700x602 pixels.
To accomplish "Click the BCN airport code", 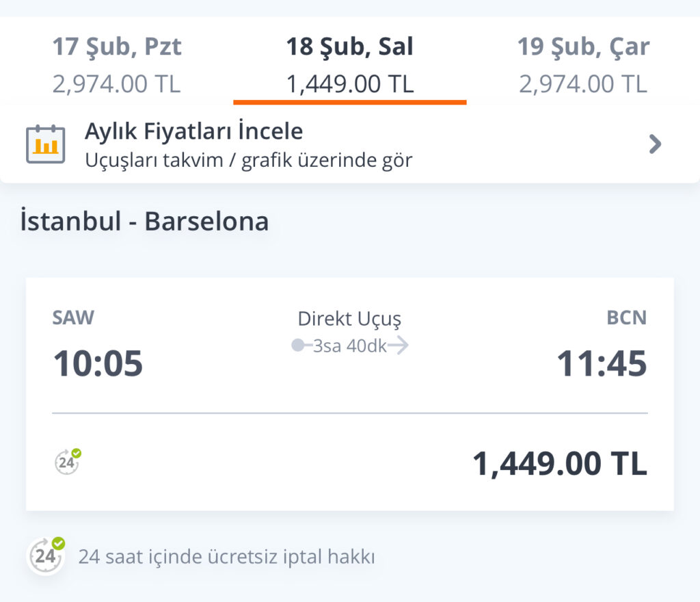I will (626, 317).
